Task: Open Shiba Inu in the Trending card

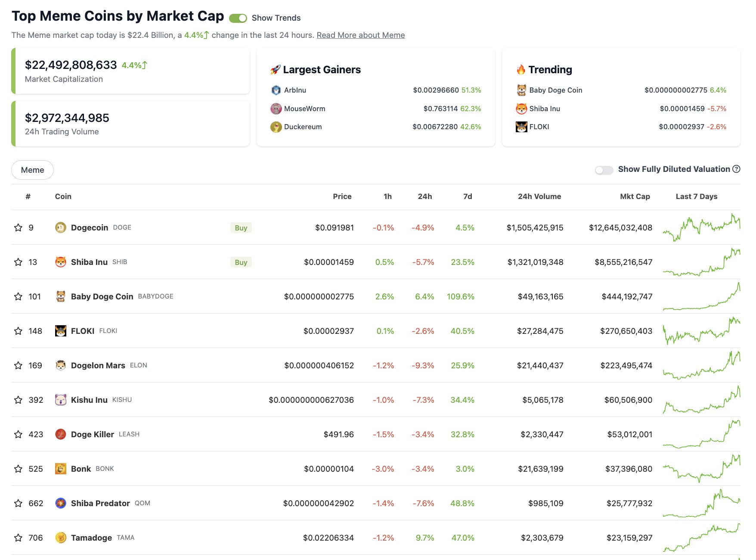Action: tap(545, 109)
